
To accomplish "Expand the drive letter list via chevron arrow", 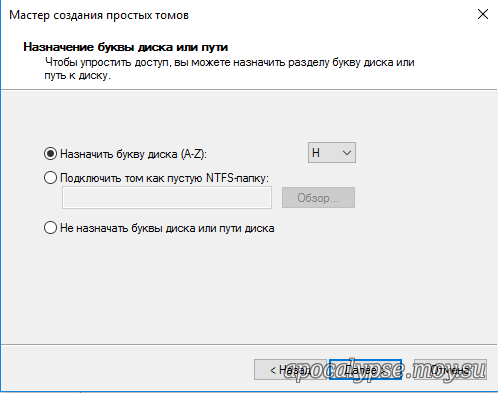I will (347, 153).
